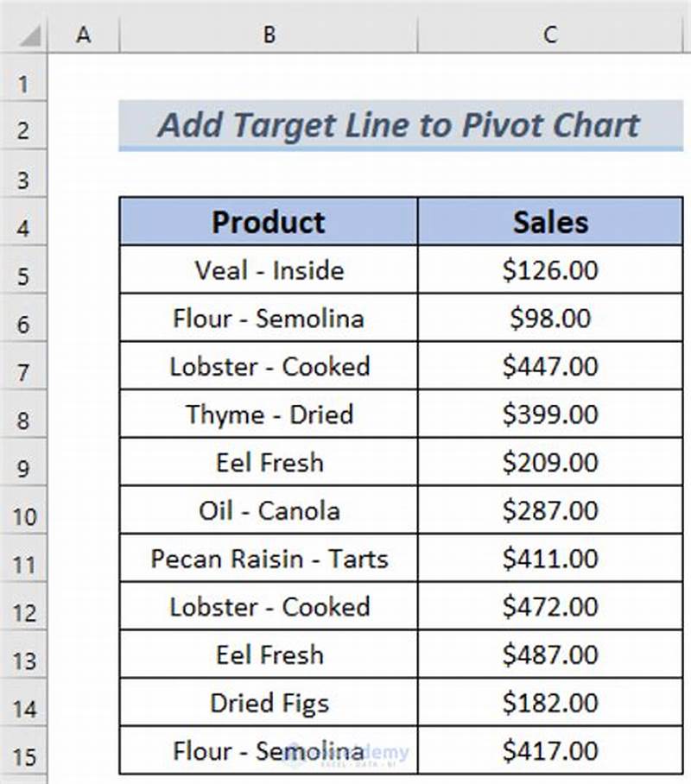
Task: Select column B header
Action: 269,35
